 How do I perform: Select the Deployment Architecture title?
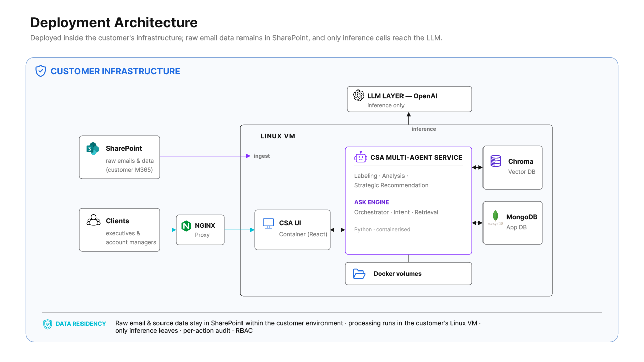[114, 23]
